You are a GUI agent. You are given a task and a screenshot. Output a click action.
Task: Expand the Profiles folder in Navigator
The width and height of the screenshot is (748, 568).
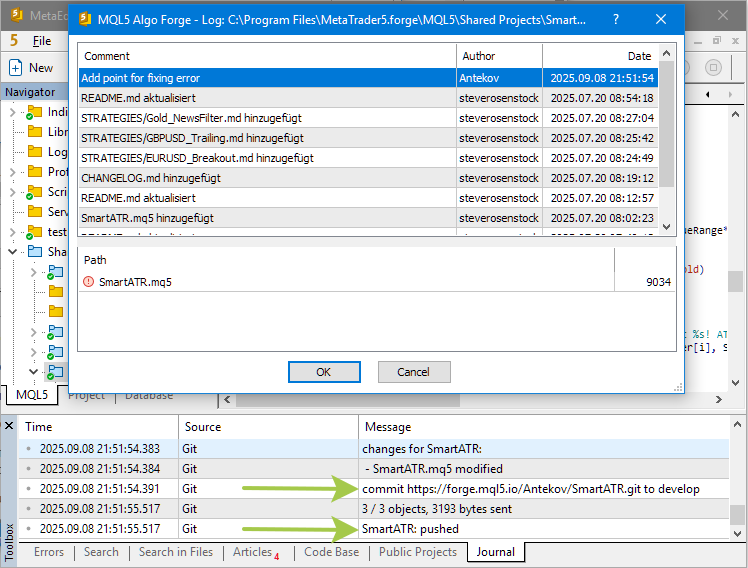tap(12, 172)
